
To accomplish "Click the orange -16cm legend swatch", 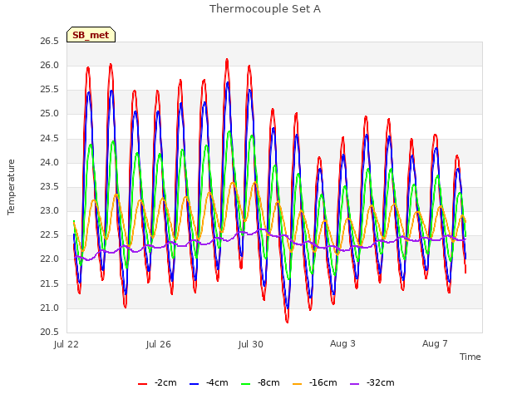I will [x=298, y=384].
